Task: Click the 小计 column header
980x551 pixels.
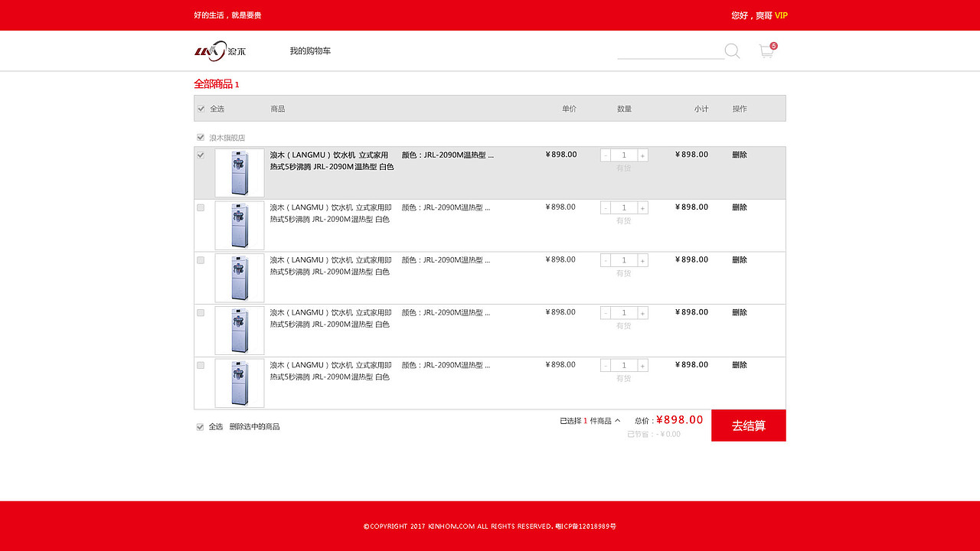Action: click(701, 109)
